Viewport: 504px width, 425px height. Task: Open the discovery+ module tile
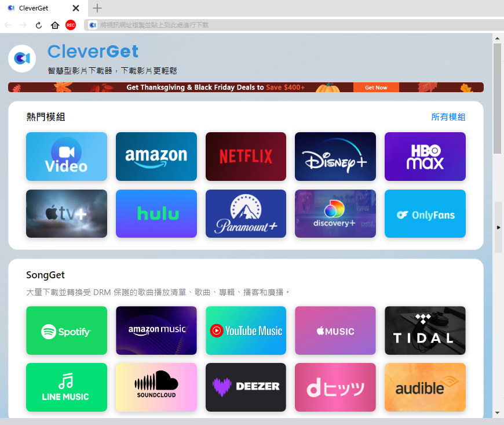[335, 213]
